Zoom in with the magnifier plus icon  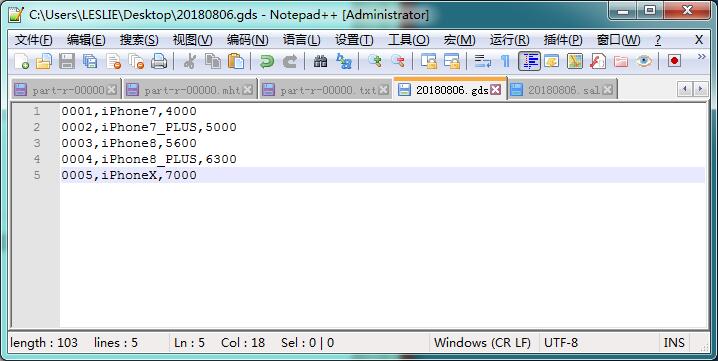[375, 61]
